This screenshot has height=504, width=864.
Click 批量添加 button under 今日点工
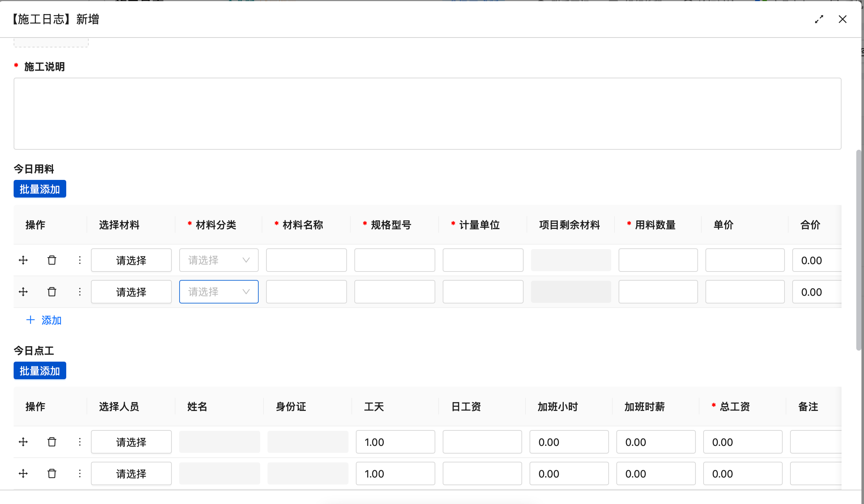click(x=40, y=370)
